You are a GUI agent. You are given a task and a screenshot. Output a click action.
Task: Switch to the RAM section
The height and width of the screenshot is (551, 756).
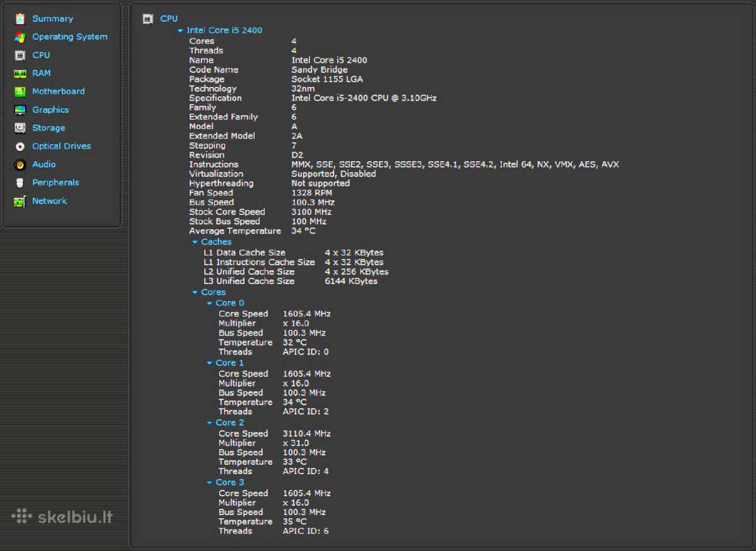click(x=42, y=74)
